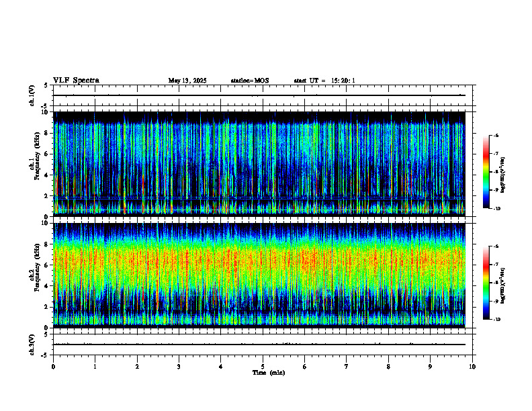
Task: Click the 'station=MOS' label
Action: click(250, 81)
